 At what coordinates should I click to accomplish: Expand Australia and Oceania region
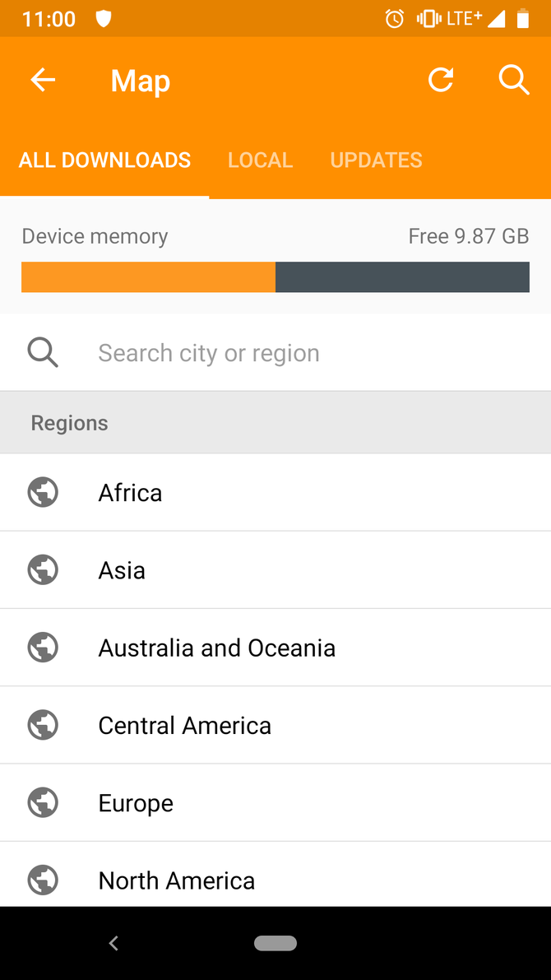click(275, 648)
